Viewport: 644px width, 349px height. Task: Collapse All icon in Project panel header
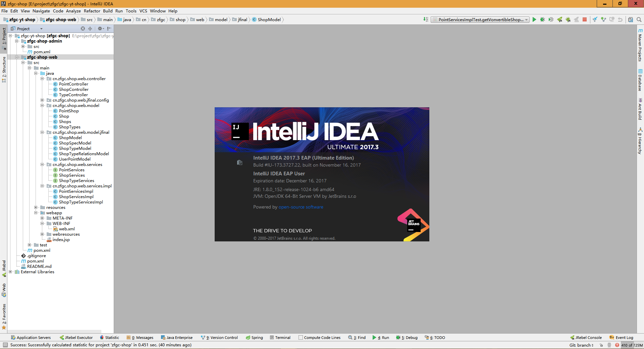(90, 28)
